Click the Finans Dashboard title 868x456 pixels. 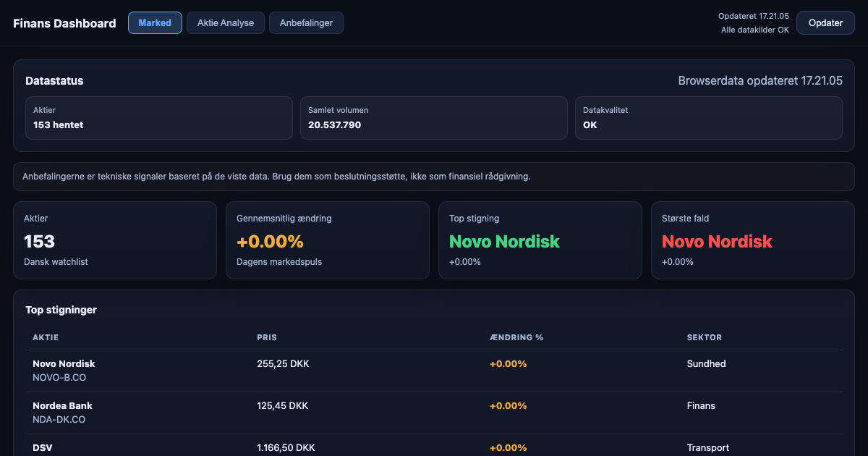(x=64, y=23)
